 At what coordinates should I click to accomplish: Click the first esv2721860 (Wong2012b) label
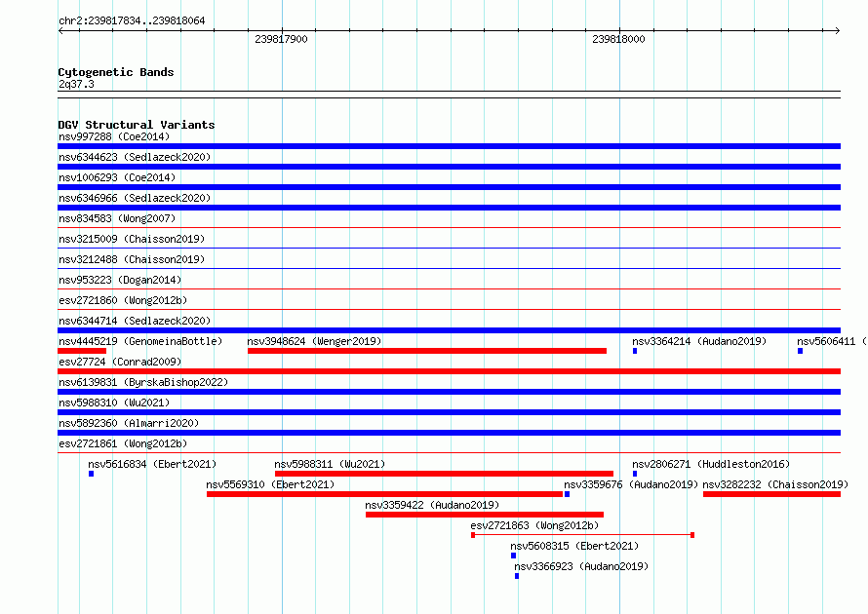point(123,300)
